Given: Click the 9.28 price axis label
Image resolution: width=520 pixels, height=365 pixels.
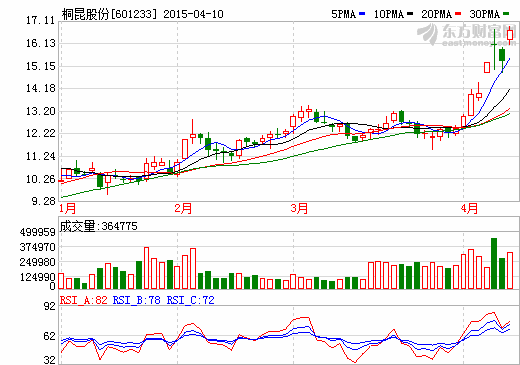Looking at the screenshot, I should pos(43,201).
